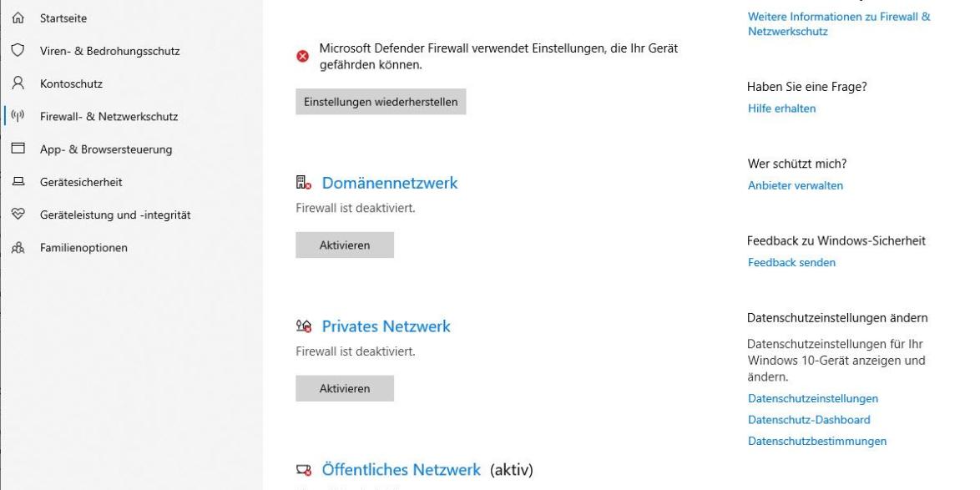The height and width of the screenshot is (490, 980).
Task: Open the Domänennetzwerk settings link
Action: point(390,184)
